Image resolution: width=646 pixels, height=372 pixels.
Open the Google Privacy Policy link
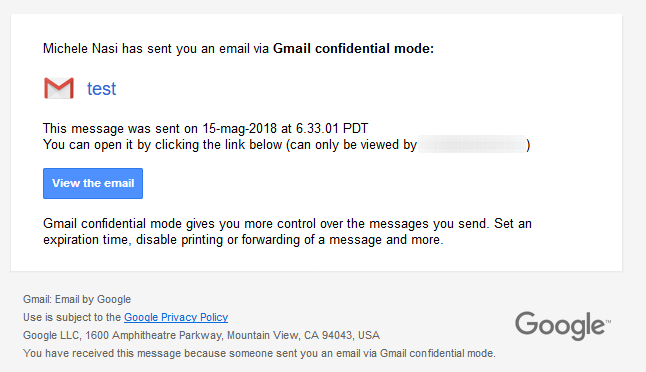click(x=176, y=317)
